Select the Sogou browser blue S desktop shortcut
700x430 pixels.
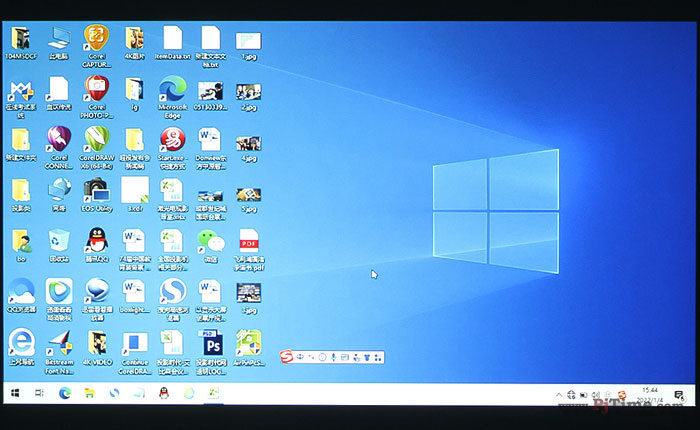point(173,292)
